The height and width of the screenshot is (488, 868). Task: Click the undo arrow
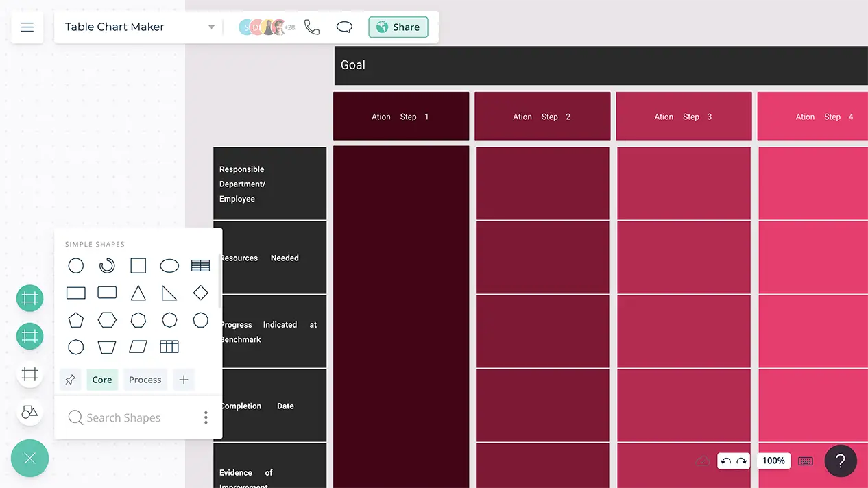point(725,461)
